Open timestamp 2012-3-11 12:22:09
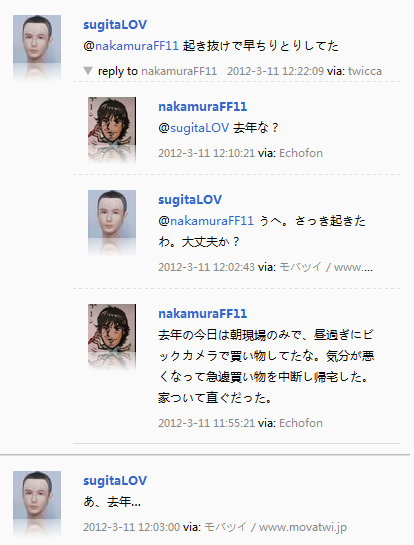Viewport: 414px width, 545px height. (275, 71)
